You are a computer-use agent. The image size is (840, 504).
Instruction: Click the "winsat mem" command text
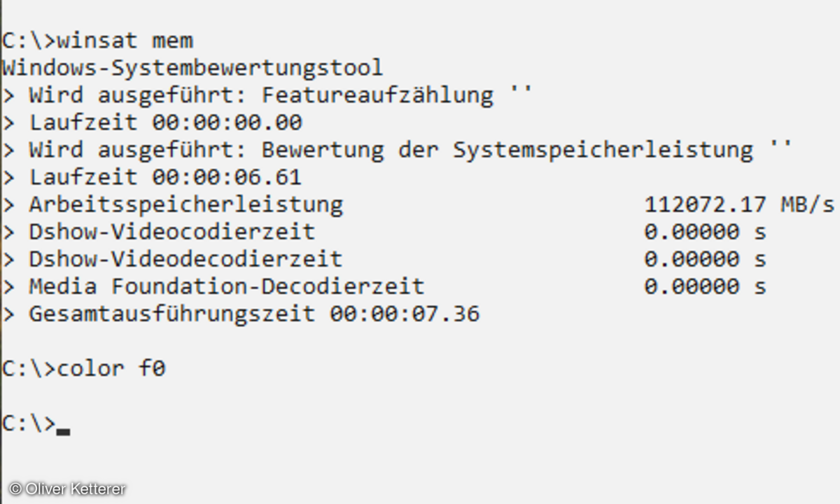pos(125,40)
